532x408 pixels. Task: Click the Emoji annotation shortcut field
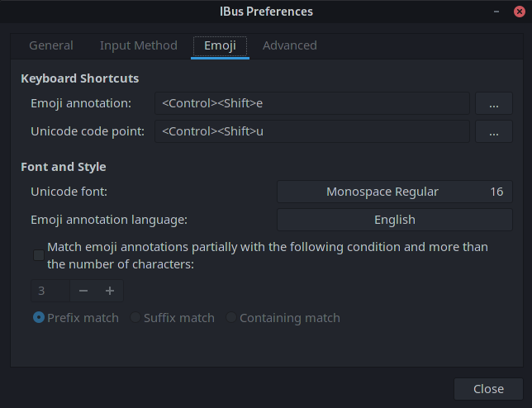(x=311, y=104)
